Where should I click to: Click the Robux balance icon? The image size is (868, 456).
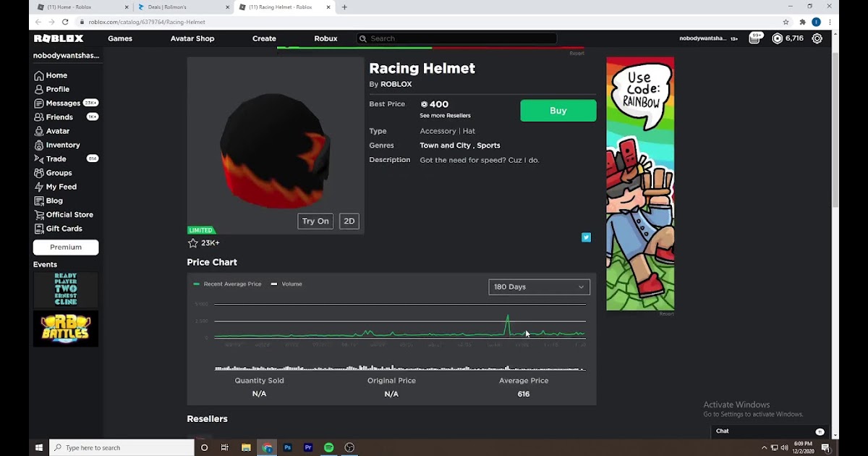(778, 38)
